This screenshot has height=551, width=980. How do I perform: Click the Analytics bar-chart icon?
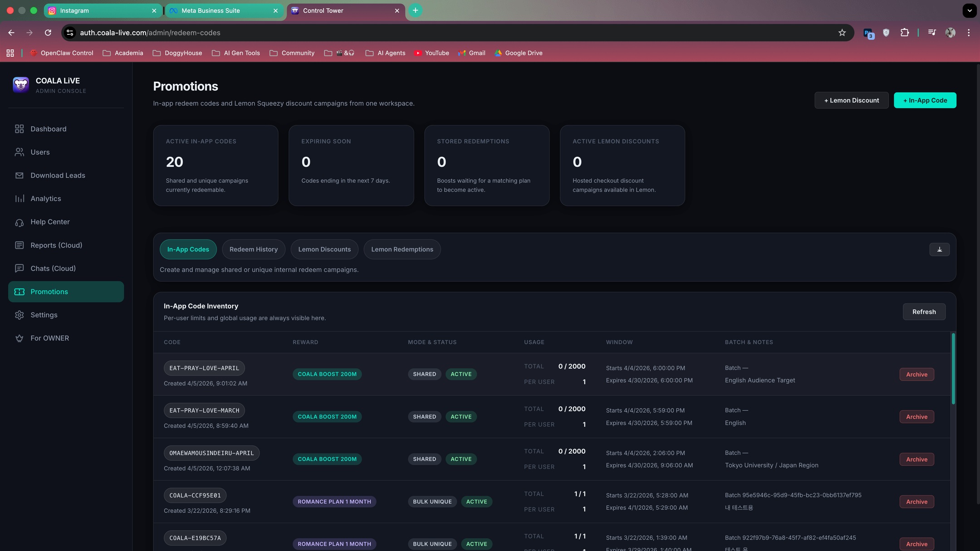coord(19,199)
